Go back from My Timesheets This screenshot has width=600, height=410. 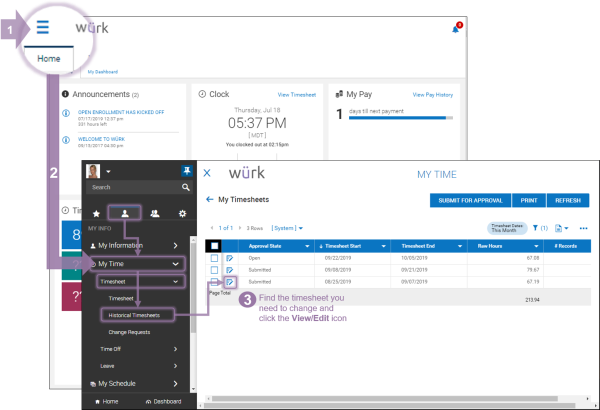209,199
